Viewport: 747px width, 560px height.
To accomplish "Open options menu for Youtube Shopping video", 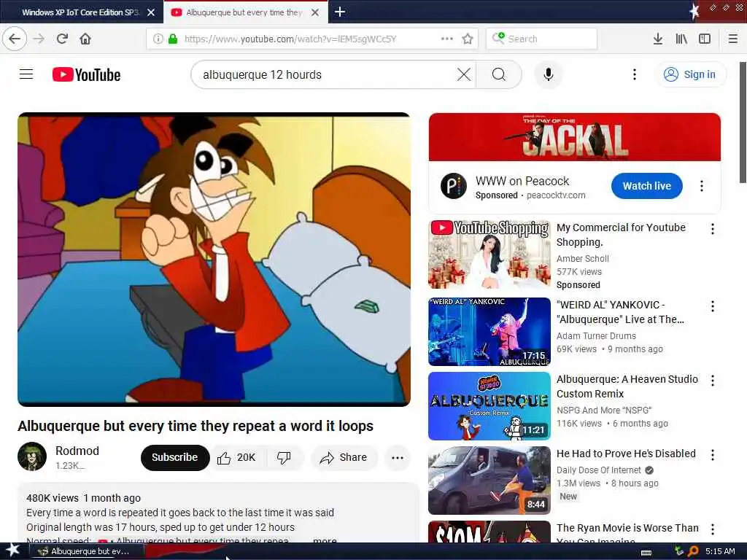I will point(712,229).
